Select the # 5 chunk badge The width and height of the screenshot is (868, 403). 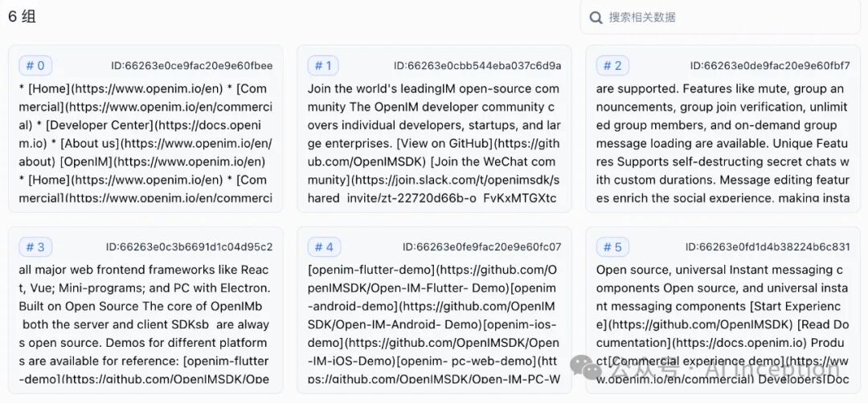(x=612, y=247)
